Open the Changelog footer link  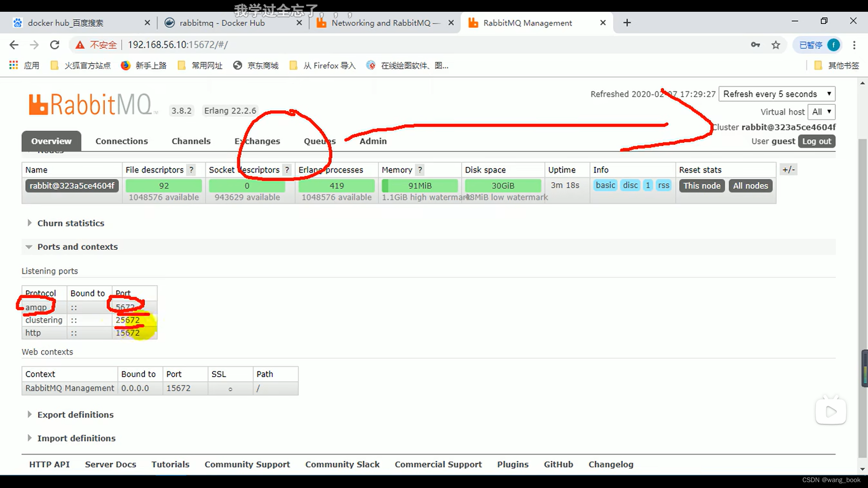(611, 465)
